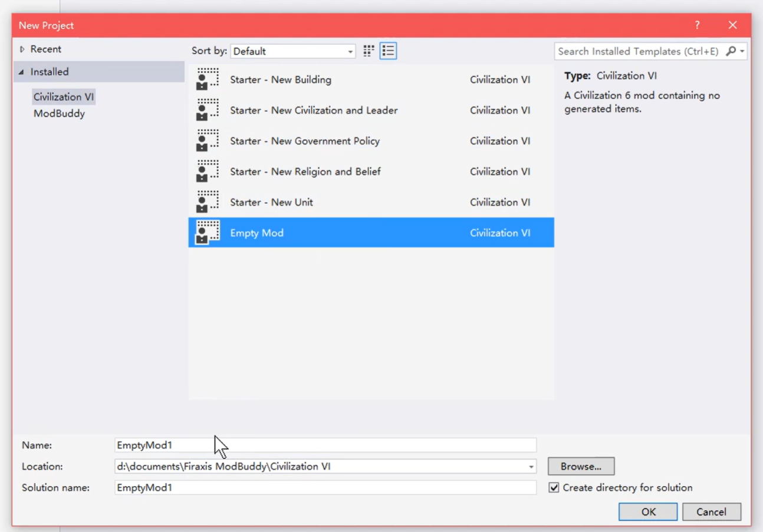This screenshot has width=763, height=532.
Task: Open the Location path dropdown arrow
Action: click(531, 467)
